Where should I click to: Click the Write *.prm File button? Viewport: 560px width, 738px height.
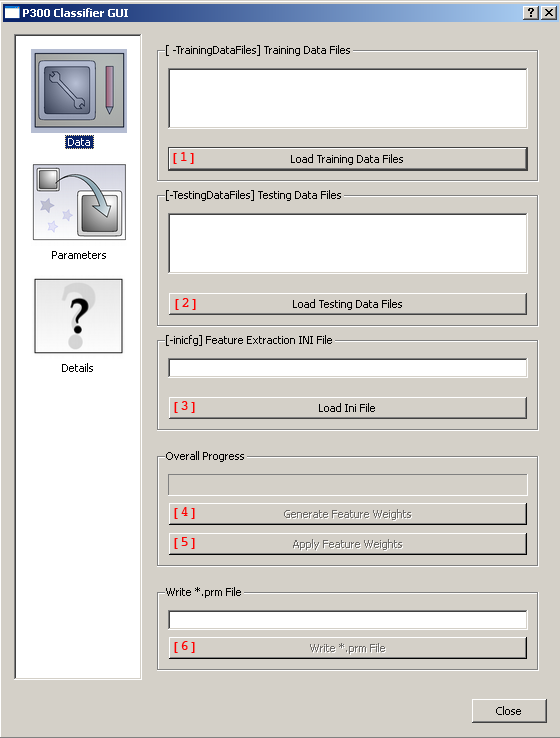pos(348,648)
